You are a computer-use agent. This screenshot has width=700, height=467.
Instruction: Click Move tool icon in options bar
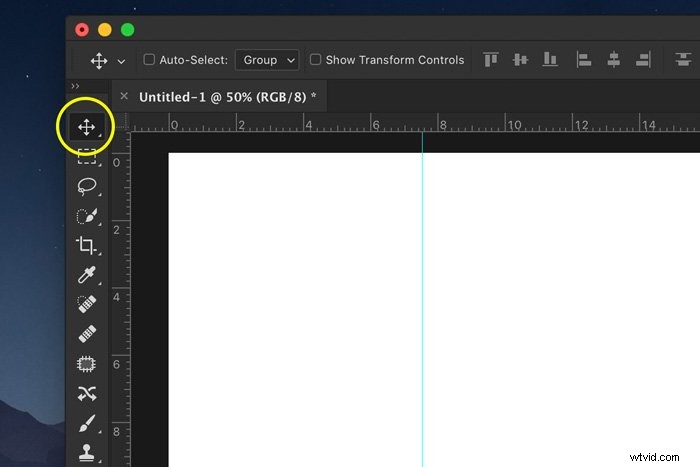click(x=99, y=61)
